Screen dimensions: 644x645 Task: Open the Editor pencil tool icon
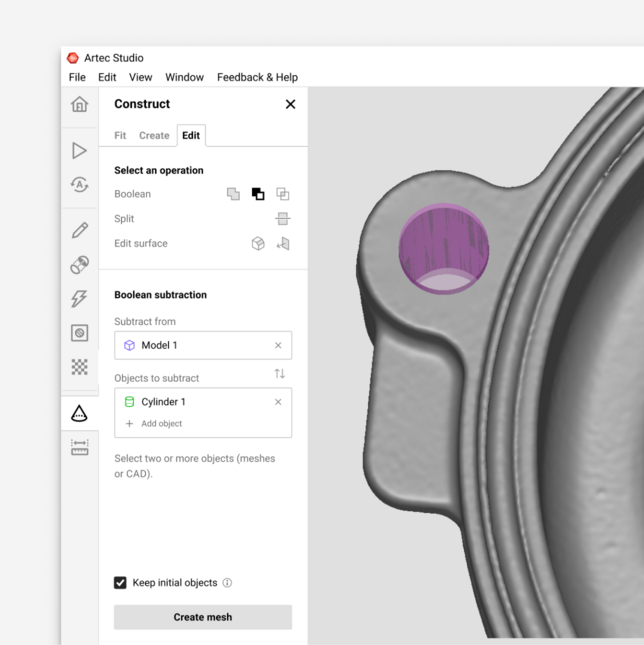click(x=79, y=230)
